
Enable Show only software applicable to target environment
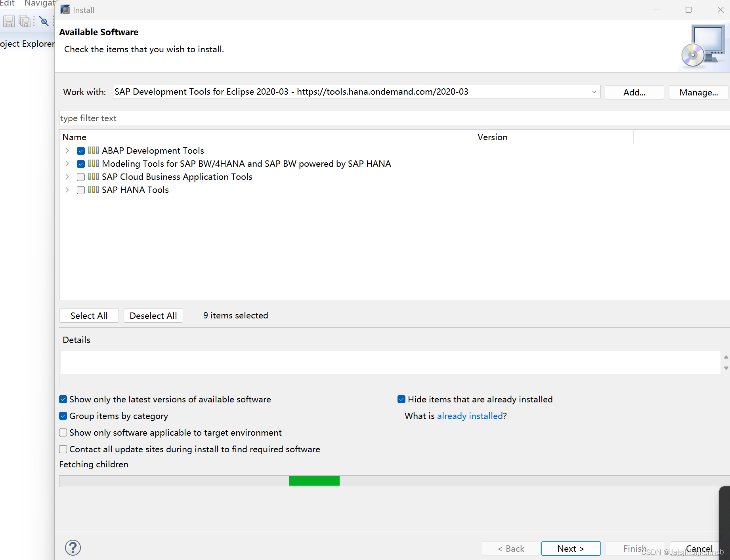point(63,432)
